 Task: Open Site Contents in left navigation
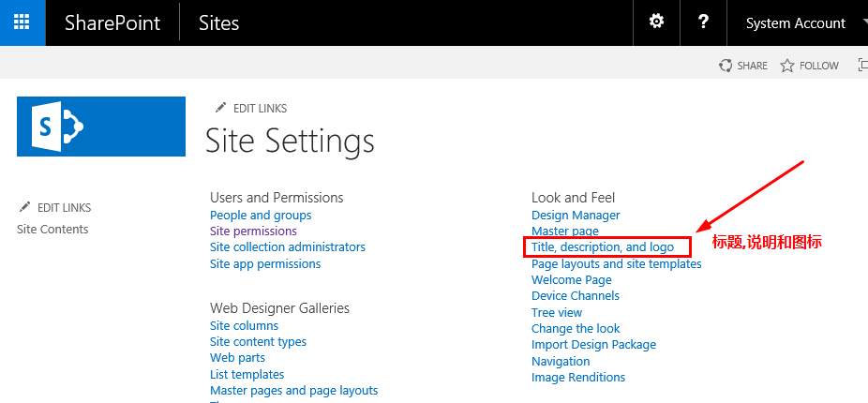coord(52,230)
